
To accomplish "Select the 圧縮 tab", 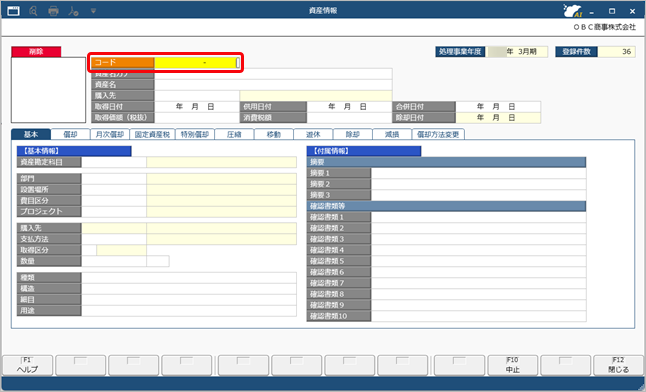I will tap(234, 134).
